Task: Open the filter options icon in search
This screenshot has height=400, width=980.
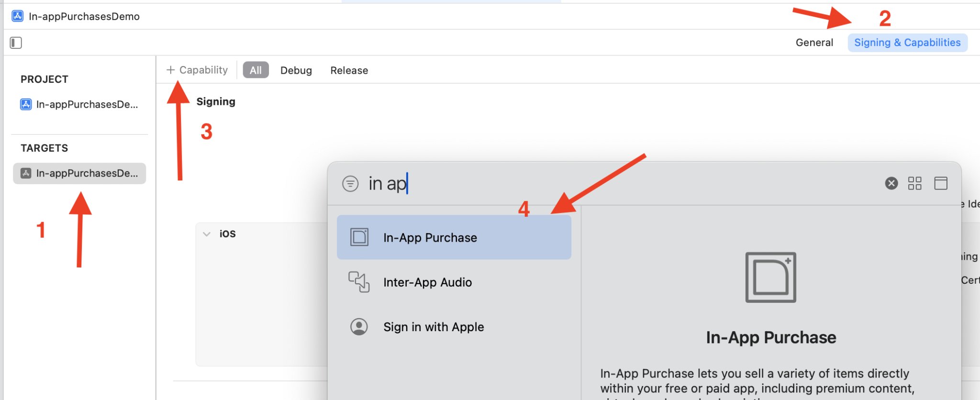Action: (350, 184)
